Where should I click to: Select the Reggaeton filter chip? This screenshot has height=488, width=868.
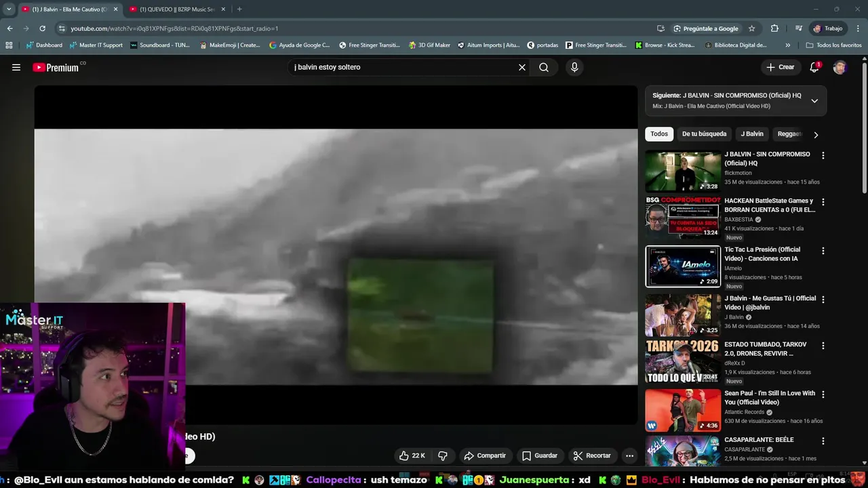tap(789, 134)
